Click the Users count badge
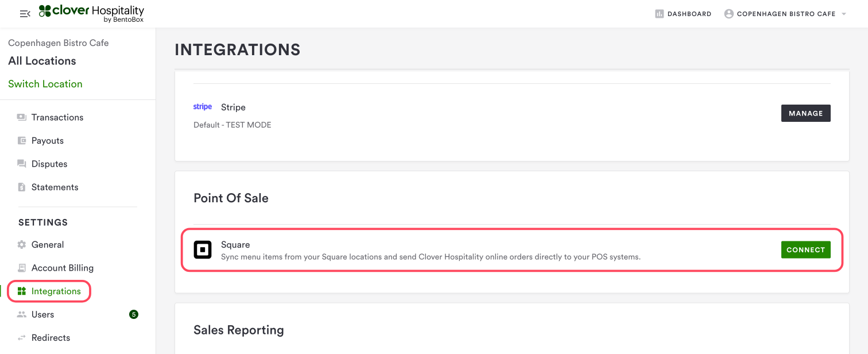The image size is (868, 354). 134,314
